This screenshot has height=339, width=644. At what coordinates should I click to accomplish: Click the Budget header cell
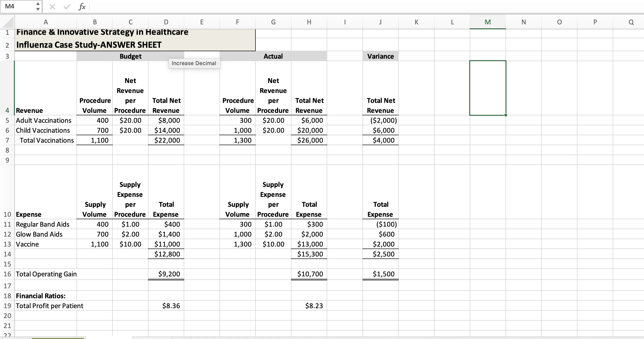(130, 56)
